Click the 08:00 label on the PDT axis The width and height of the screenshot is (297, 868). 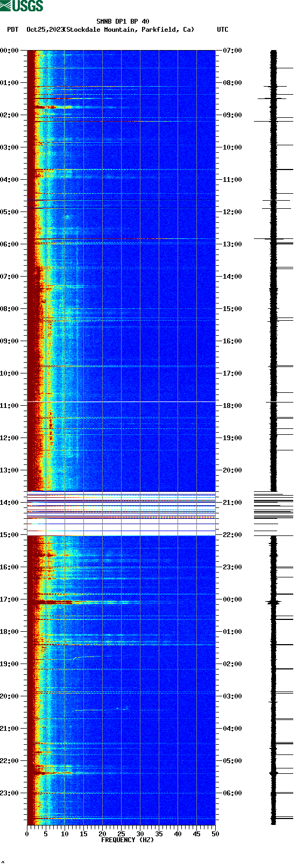click(10, 309)
